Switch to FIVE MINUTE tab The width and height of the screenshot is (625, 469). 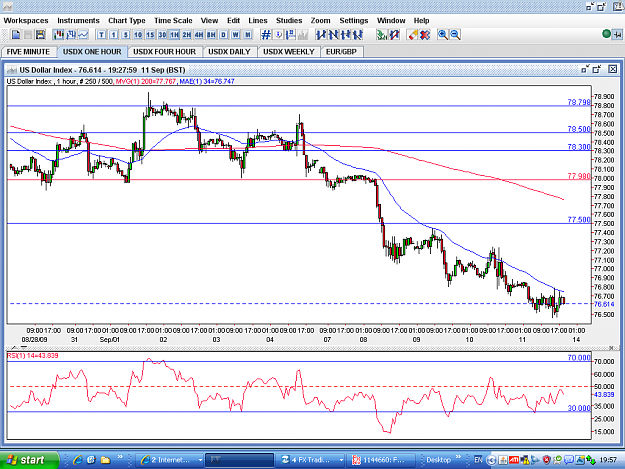(29, 52)
